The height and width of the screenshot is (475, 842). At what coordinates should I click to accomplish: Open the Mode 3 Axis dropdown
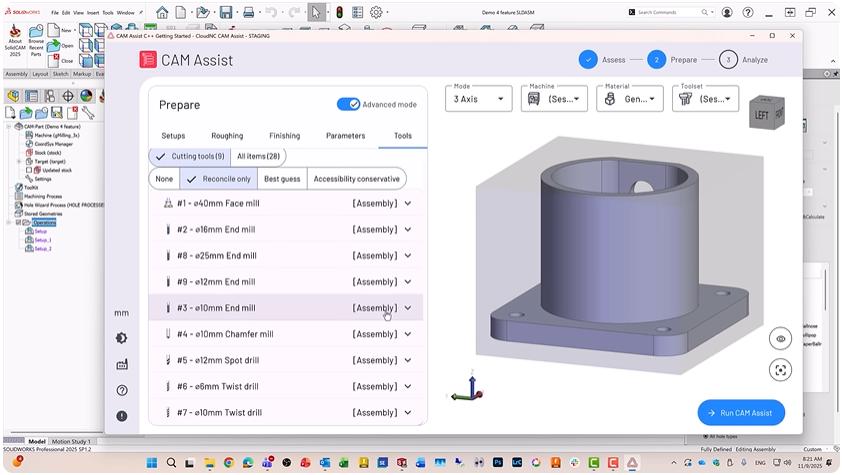click(x=478, y=98)
